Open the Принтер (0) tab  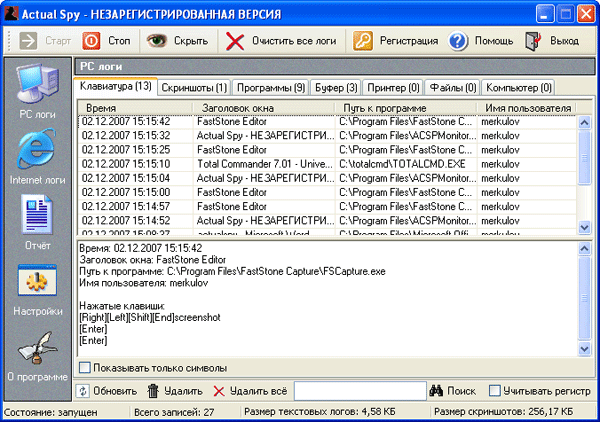(x=393, y=88)
